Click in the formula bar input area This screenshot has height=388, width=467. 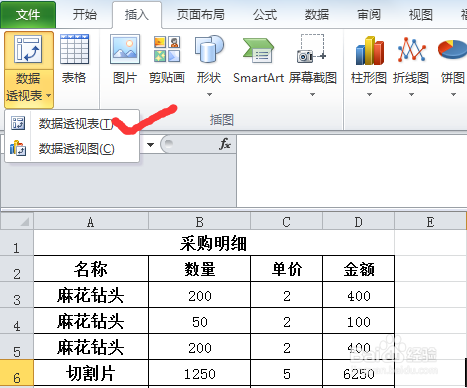(352, 171)
